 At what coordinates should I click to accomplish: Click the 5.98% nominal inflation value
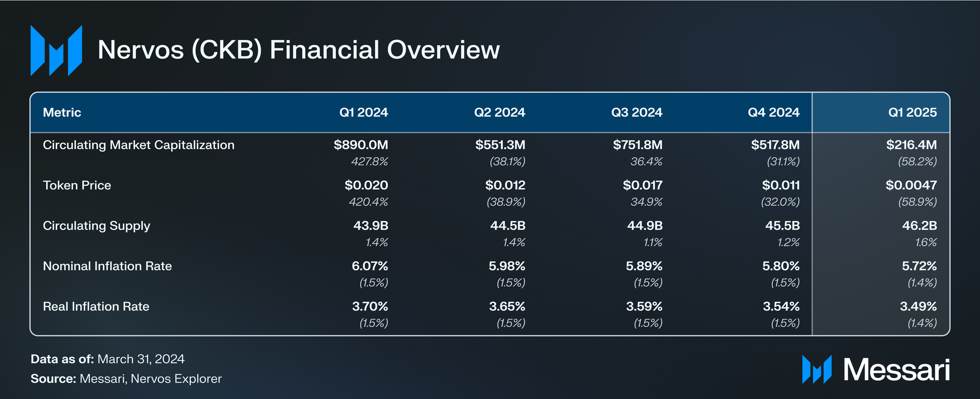(x=507, y=266)
